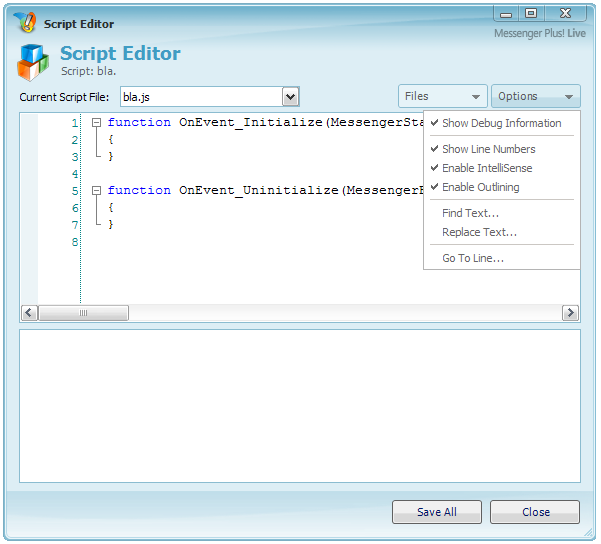Collapse the OnEvent_Uninitialize function outline
The height and width of the screenshot is (544, 601).
(x=97, y=191)
